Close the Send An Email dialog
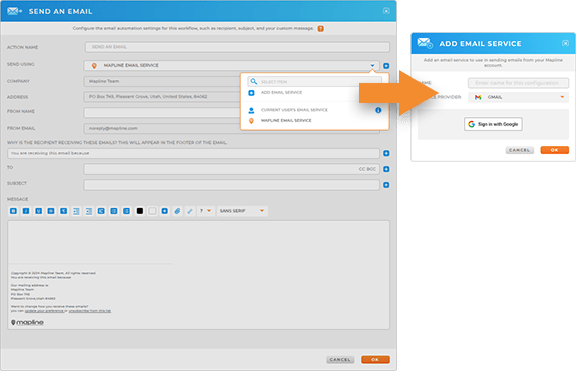Screen dimensions: 576x371 (386, 11)
